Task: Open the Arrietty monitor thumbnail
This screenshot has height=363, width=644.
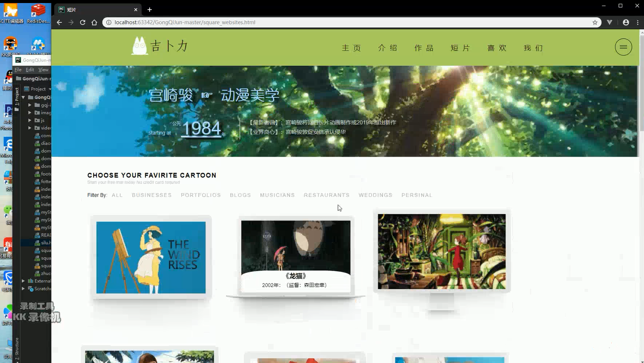Action: click(x=441, y=252)
